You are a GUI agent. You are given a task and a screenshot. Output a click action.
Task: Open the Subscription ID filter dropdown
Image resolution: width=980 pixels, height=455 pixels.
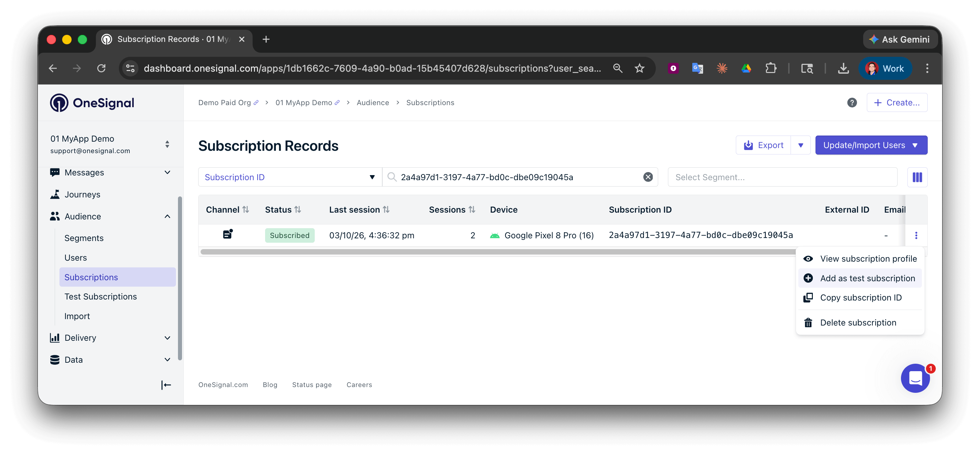coord(371,177)
